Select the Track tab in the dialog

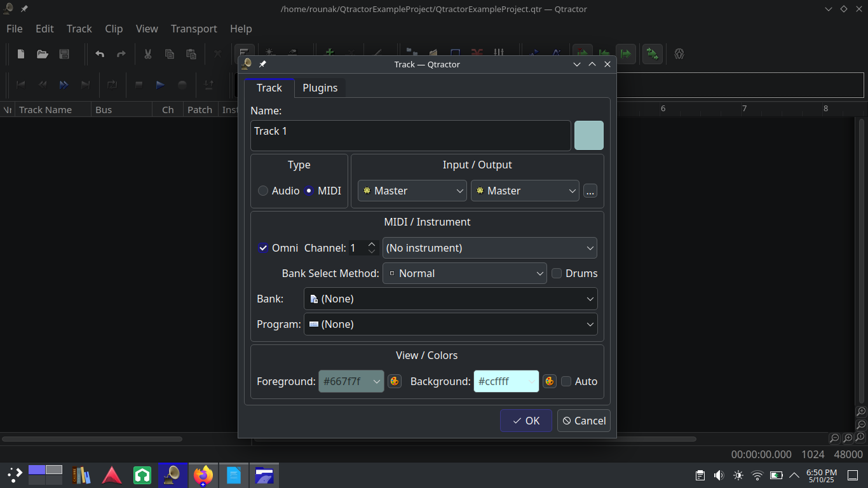click(x=269, y=88)
